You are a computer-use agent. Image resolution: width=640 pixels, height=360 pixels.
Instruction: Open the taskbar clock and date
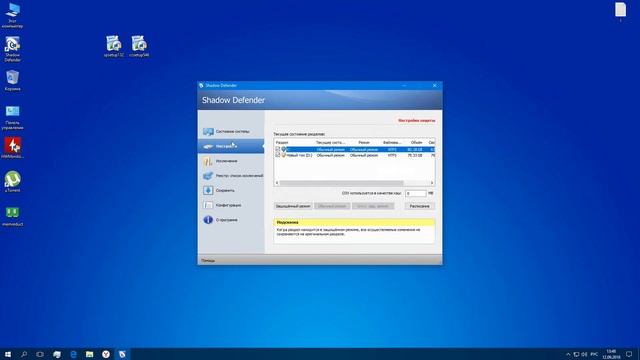click(611, 354)
